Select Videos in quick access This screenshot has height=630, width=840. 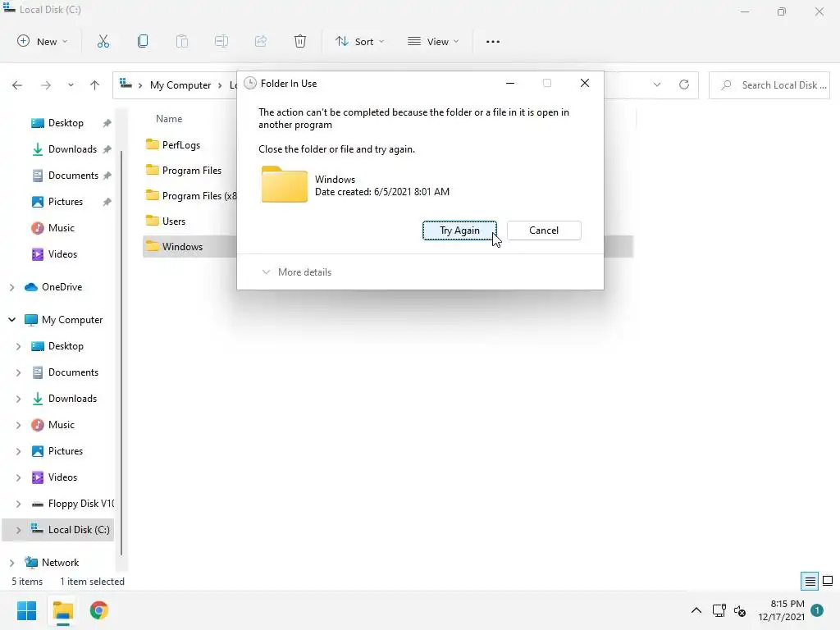click(62, 254)
